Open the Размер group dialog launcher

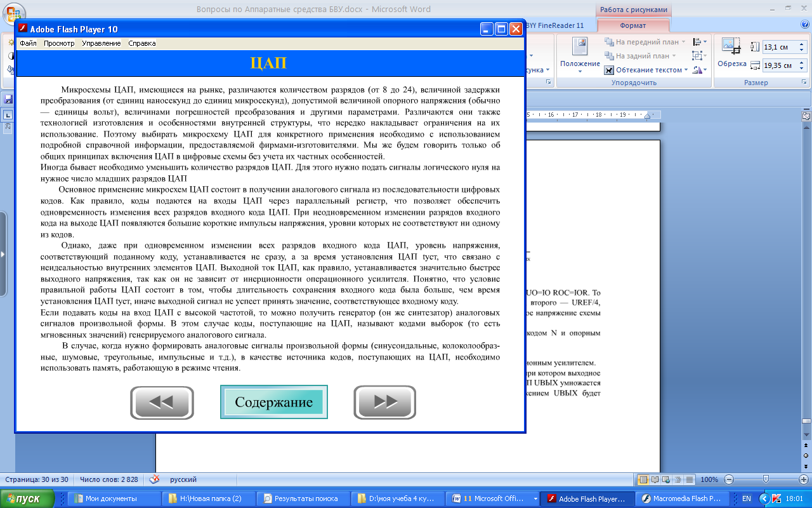pos(804,83)
